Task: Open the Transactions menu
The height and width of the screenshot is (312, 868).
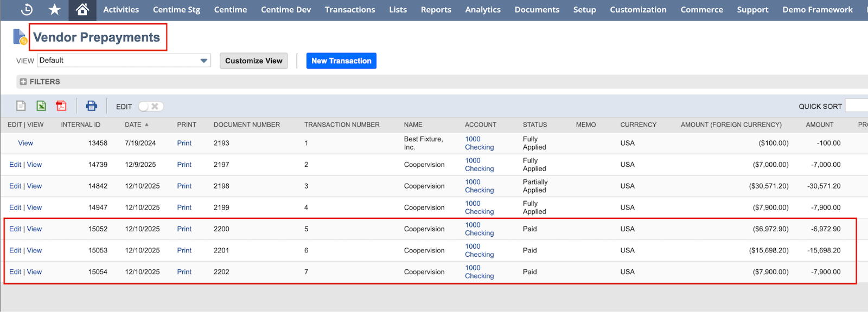Action: tap(350, 10)
